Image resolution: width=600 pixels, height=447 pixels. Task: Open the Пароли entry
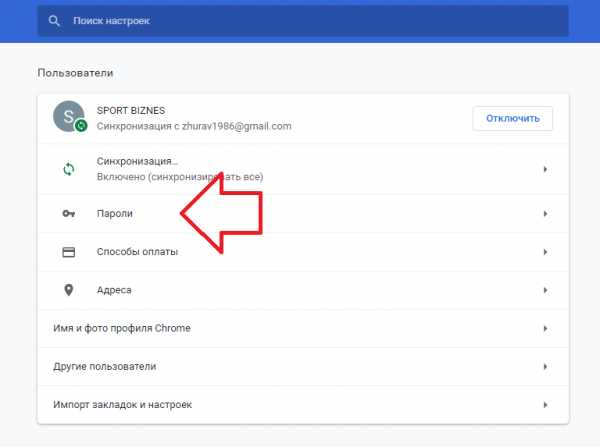click(303, 214)
